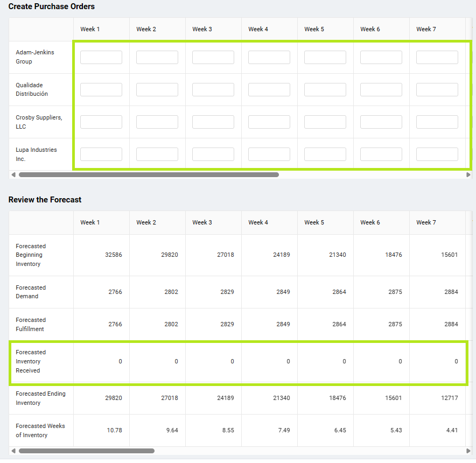Click the forecast table scrollbar right arrow

coord(468,451)
